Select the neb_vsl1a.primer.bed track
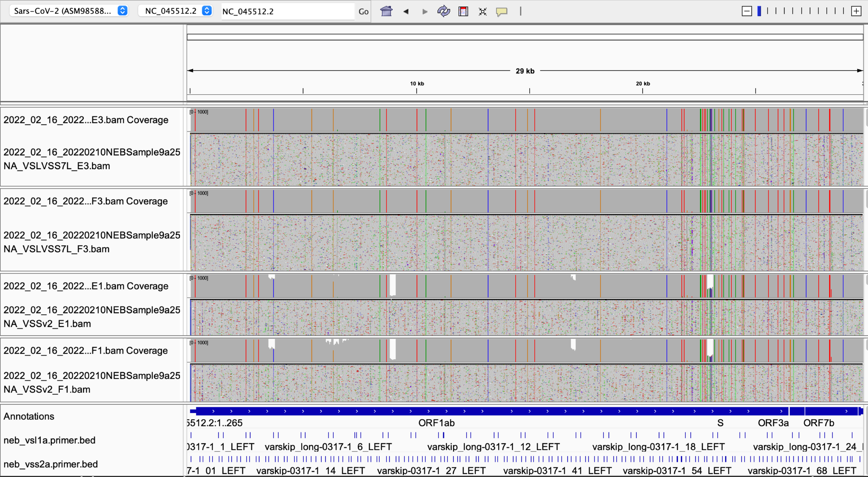Screen dimensions: 868x477 [49, 440]
